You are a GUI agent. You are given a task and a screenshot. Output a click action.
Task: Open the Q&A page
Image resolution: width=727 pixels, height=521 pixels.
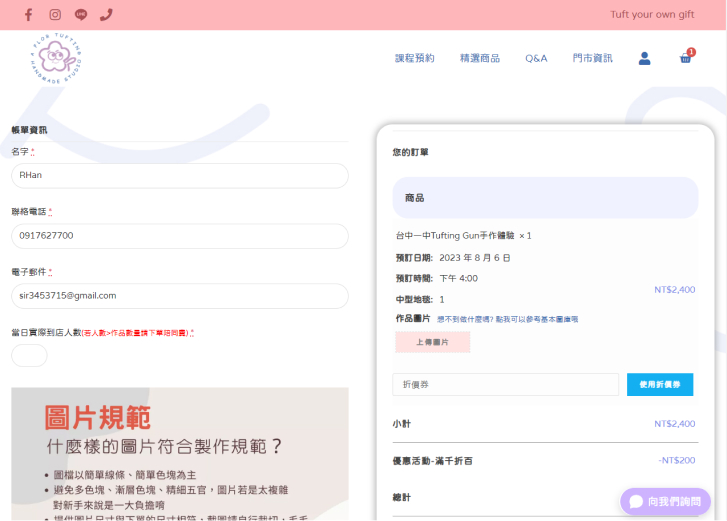click(536, 58)
